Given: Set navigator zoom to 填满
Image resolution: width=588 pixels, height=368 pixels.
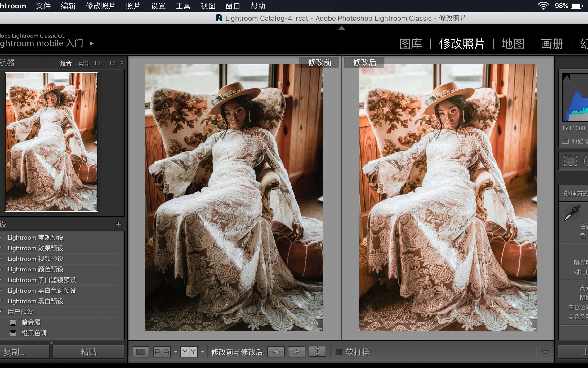Looking at the screenshot, I should coord(83,63).
